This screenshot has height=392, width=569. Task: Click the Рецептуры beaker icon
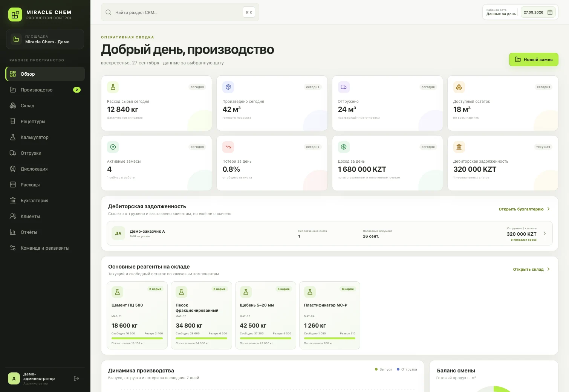[x=13, y=121]
